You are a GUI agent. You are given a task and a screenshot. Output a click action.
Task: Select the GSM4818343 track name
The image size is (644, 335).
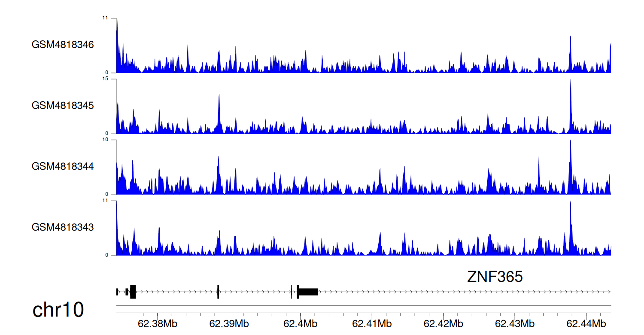coord(63,227)
